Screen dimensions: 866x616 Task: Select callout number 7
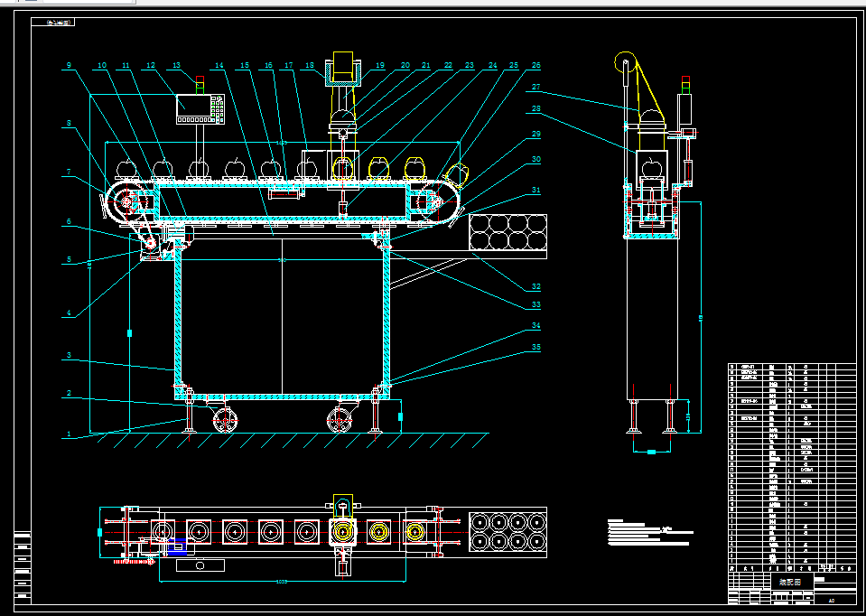[69, 173]
